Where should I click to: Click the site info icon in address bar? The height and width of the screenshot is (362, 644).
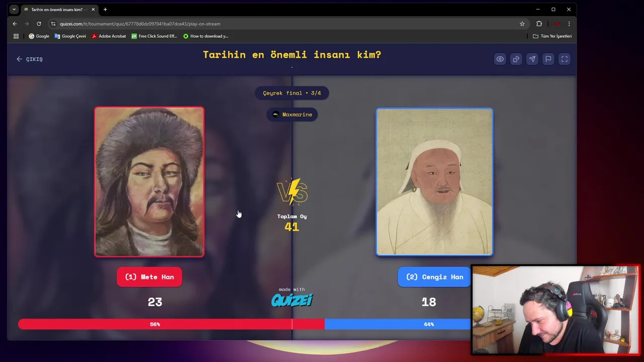tap(53, 24)
